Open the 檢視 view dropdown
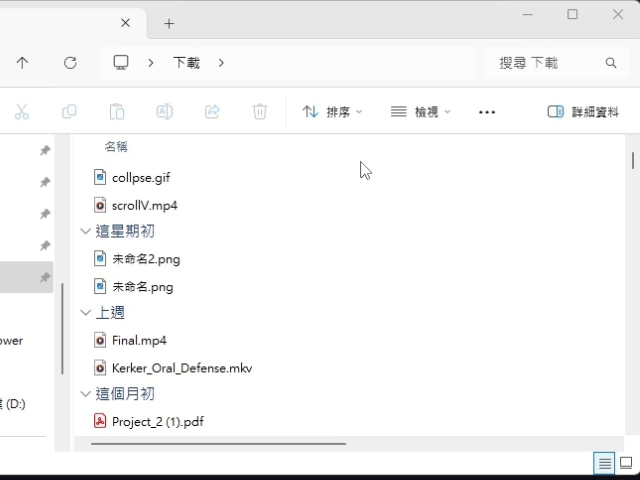The width and height of the screenshot is (640, 480). [x=421, y=112]
